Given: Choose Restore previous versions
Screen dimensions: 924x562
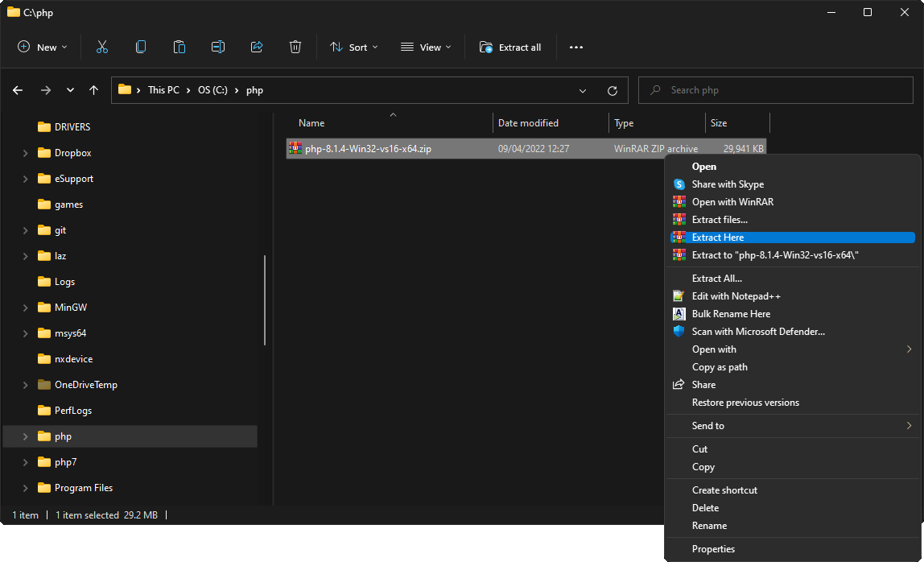Looking at the screenshot, I should point(793,403).
